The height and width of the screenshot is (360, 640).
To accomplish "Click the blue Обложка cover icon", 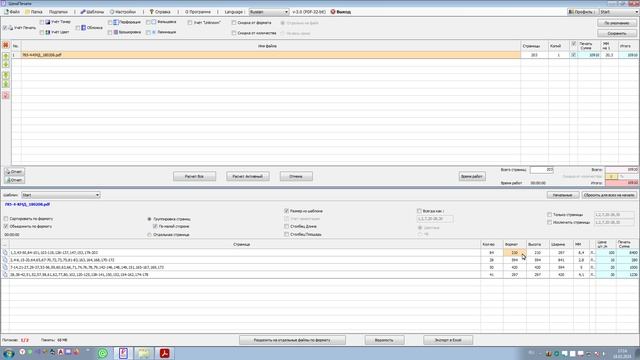I will [84, 28].
